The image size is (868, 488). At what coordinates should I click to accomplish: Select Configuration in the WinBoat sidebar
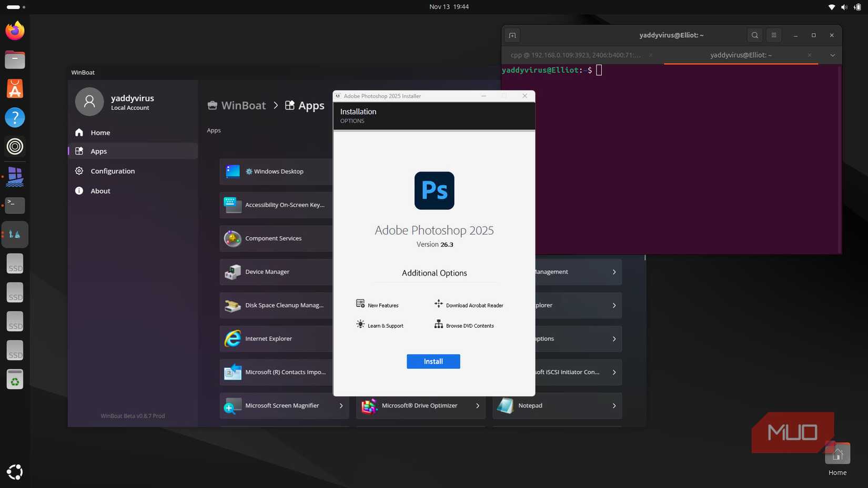(x=112, y=171)
